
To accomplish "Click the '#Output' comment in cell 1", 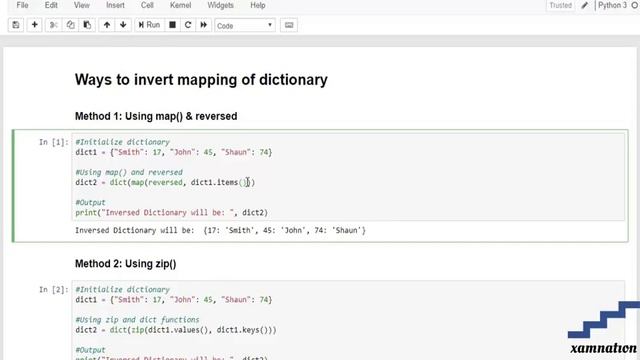I will pyautogui.click(x=90, y=202).
